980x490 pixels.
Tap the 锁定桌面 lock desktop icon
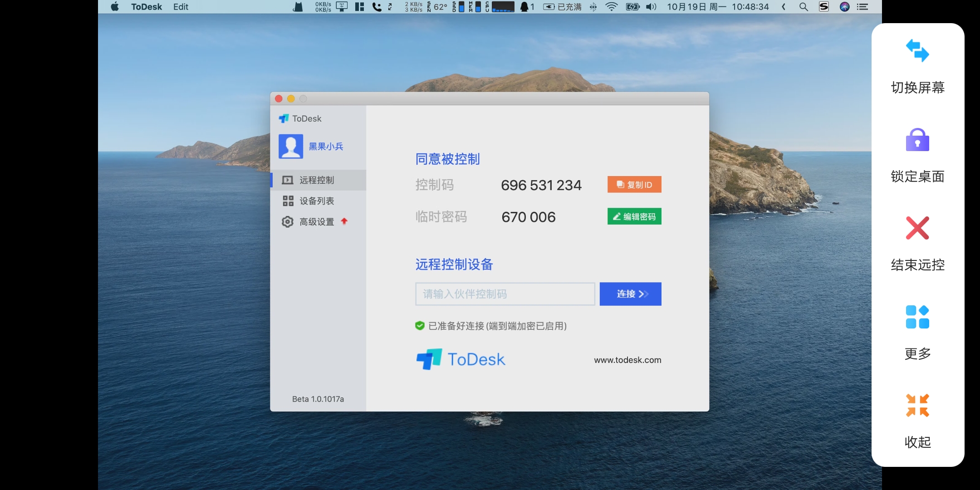click(917, 140)
